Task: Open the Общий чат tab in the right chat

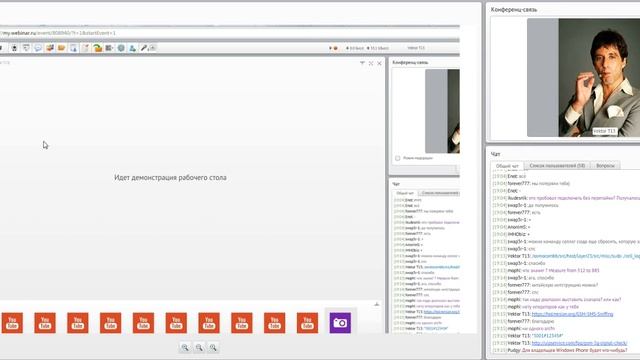Action: 507,166
